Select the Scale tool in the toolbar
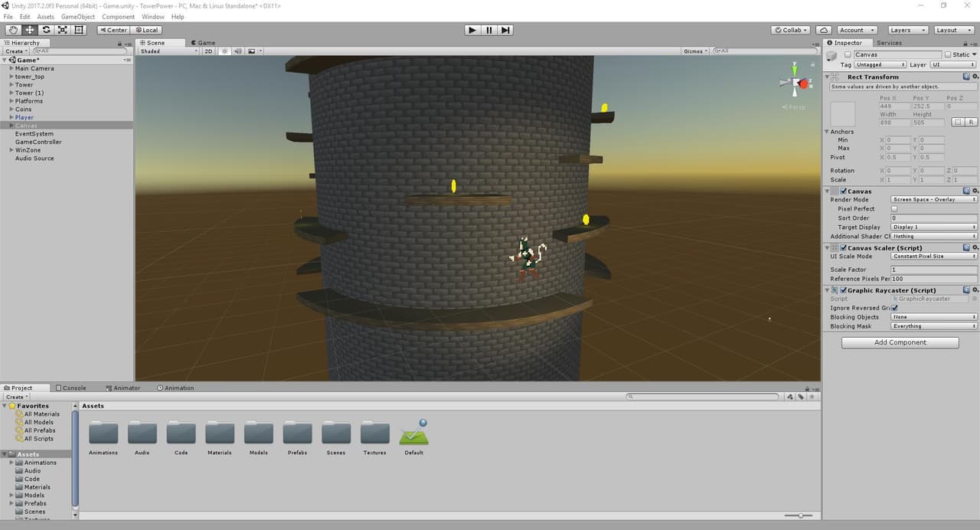980x530 pixels. [63, 30]
